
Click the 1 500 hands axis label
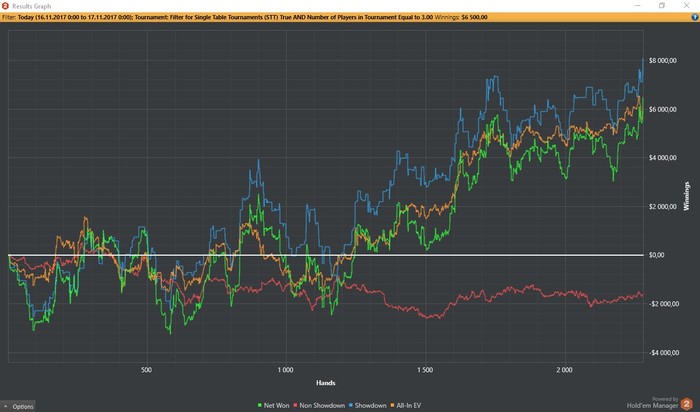pyautogui.click(x=425, y=370)
